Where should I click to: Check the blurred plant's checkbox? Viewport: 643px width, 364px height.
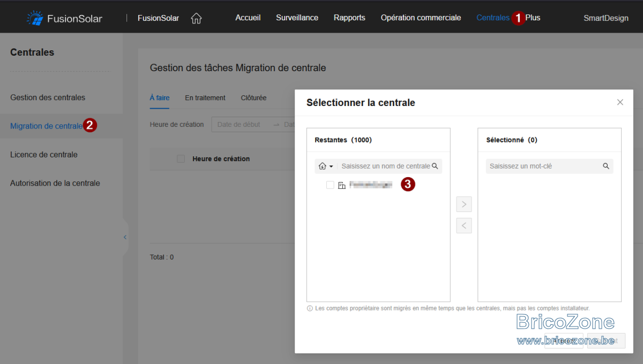[x=330, y=185]
